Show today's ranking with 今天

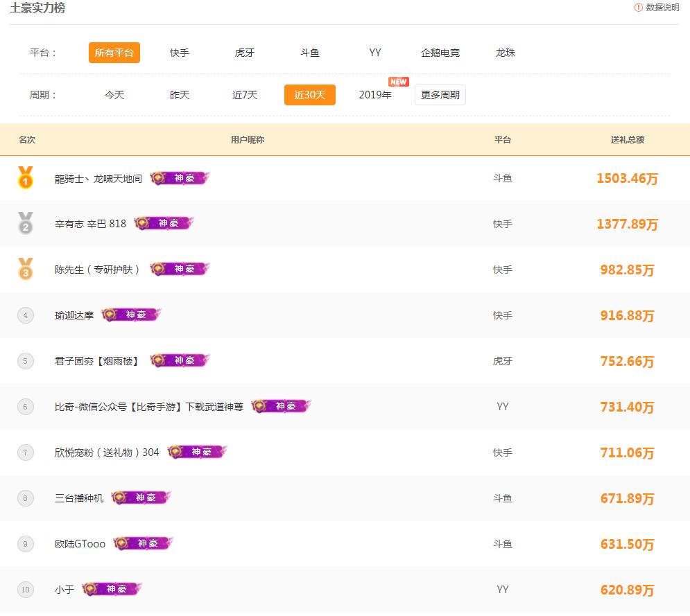[x=114, y=95]
